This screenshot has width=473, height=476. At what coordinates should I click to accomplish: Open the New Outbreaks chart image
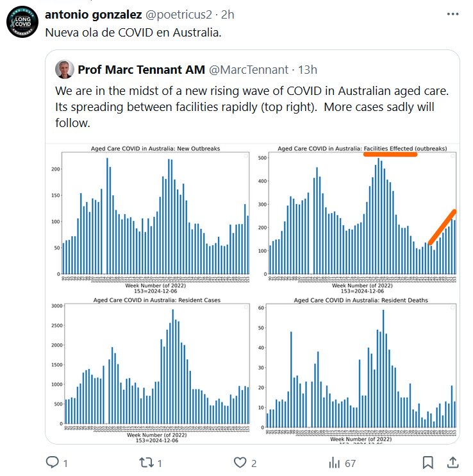pyautogui.click(x=154, y=218)
